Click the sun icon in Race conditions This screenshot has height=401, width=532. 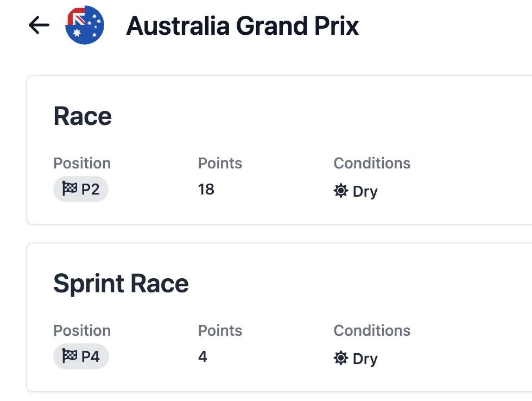coord(340,191)
